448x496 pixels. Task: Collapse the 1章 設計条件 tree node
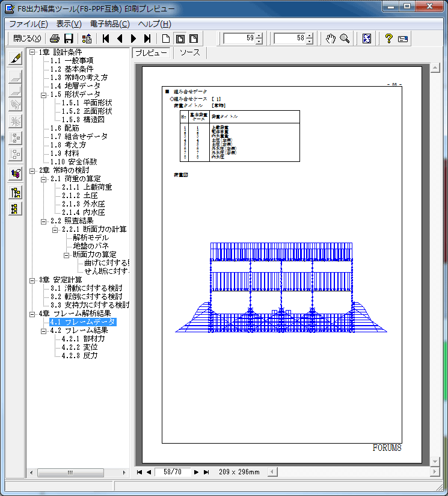click(x=32, y=52)
